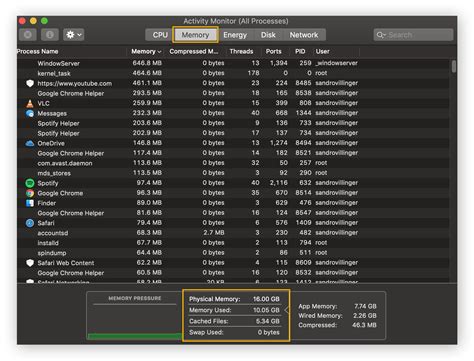Open the Network tab

click(x=304, y=35)
